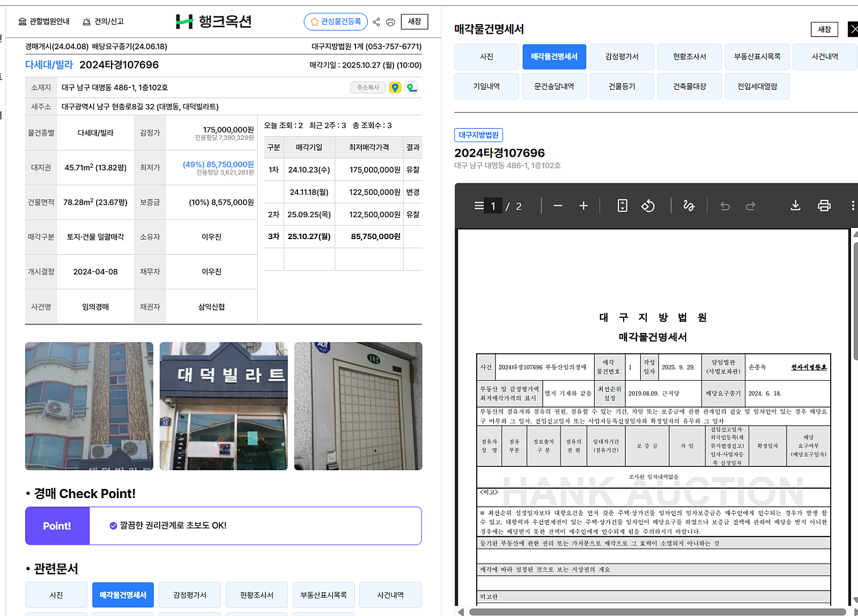Activate the PDF draw annotation tool
The width and height of the screenshot is (858, 616).
(689, 206)
